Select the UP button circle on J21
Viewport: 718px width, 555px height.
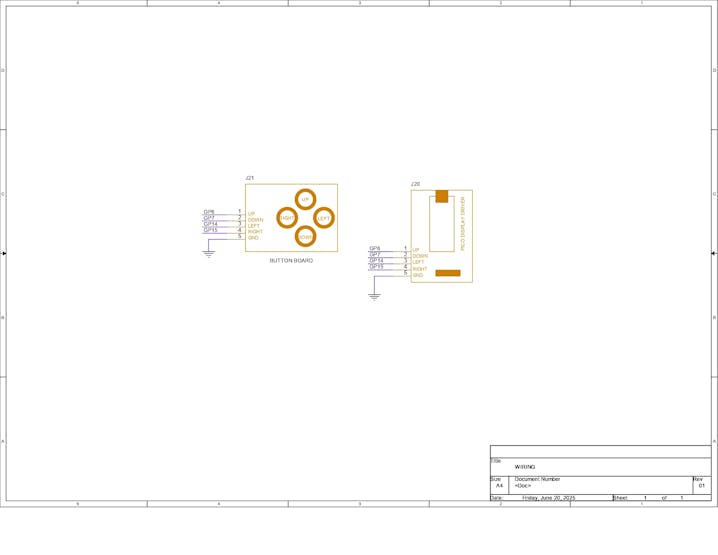click(x=305, y=199)
